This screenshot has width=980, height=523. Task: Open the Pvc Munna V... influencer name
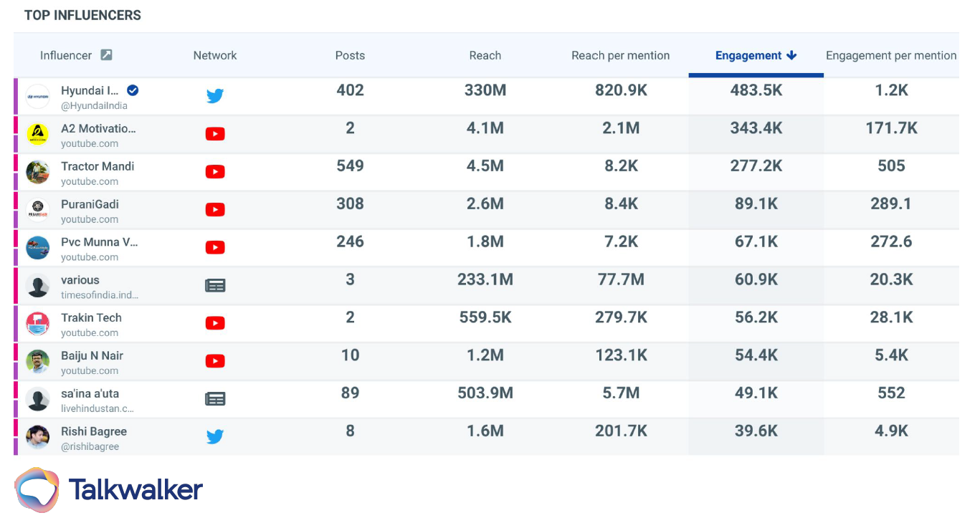point(100,242)
